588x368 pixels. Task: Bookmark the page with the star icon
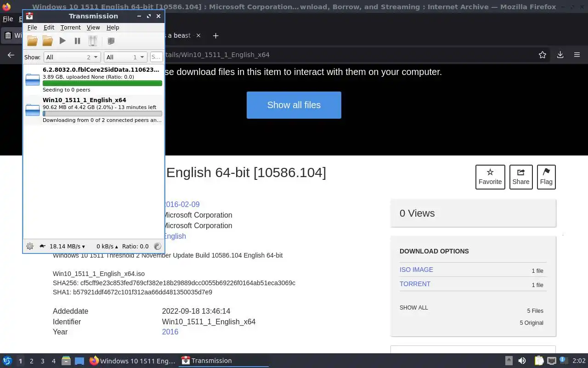click(543, 55)
